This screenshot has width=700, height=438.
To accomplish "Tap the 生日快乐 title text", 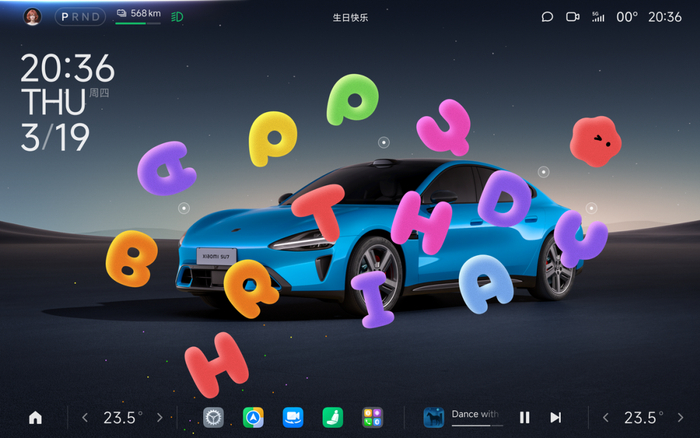I will 350,17.
